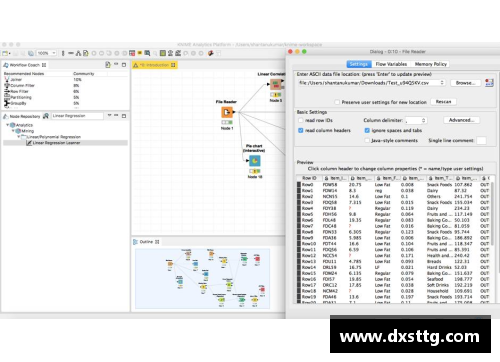Click the new workflow toolbar icon
Viewport: 500px width, 362px height.
point(5,53)
